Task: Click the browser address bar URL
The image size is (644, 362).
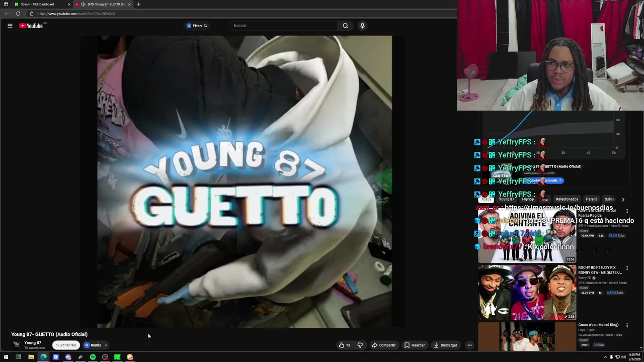Action: tap(75, 14)
